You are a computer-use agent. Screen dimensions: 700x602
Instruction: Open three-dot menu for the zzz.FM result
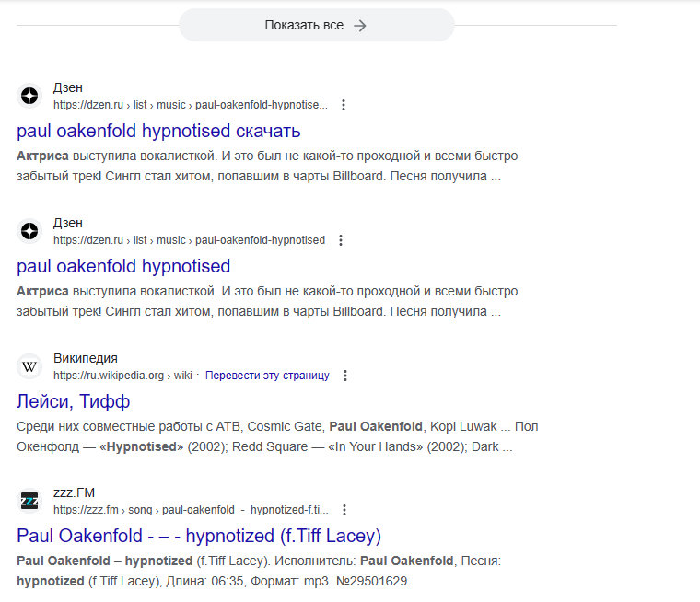344,510
